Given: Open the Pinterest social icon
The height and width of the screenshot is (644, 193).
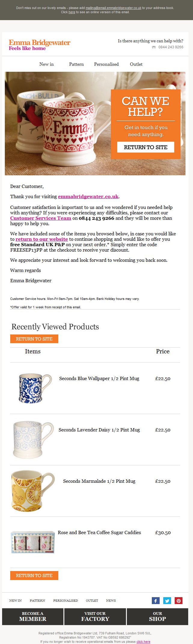Looking at the screenshot, I should (179, 600).
